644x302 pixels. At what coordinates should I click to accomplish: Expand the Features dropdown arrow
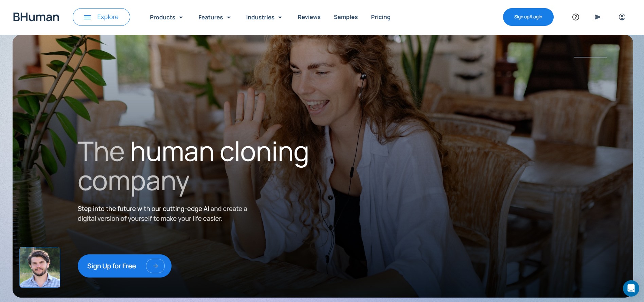click(229, 17)
